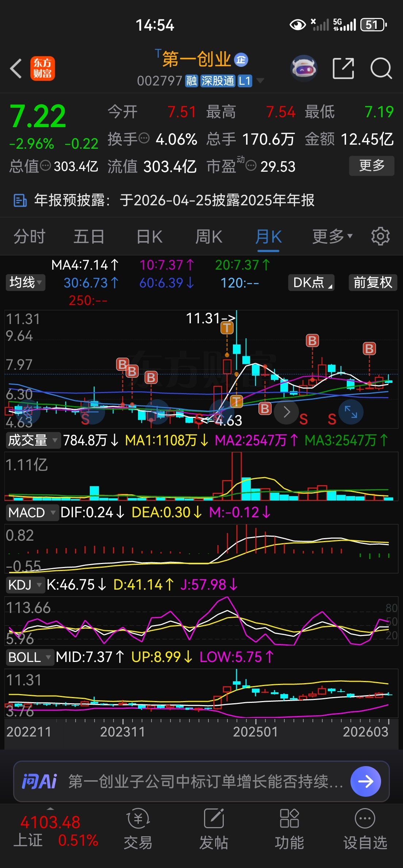This screenshot has height=868, width=403.
Task: Select the 月K tab
Action: tap(268, 237)
